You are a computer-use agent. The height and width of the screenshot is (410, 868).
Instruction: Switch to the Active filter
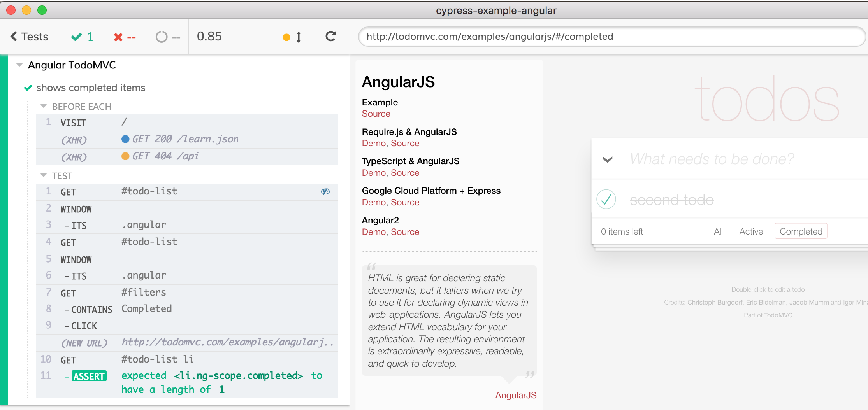(751, 231)
